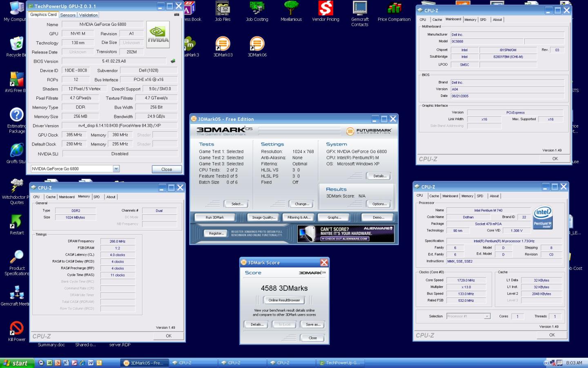Switch to the Validation tab in GPU-Z
This screenshot has width=588, height=368.
88,15
